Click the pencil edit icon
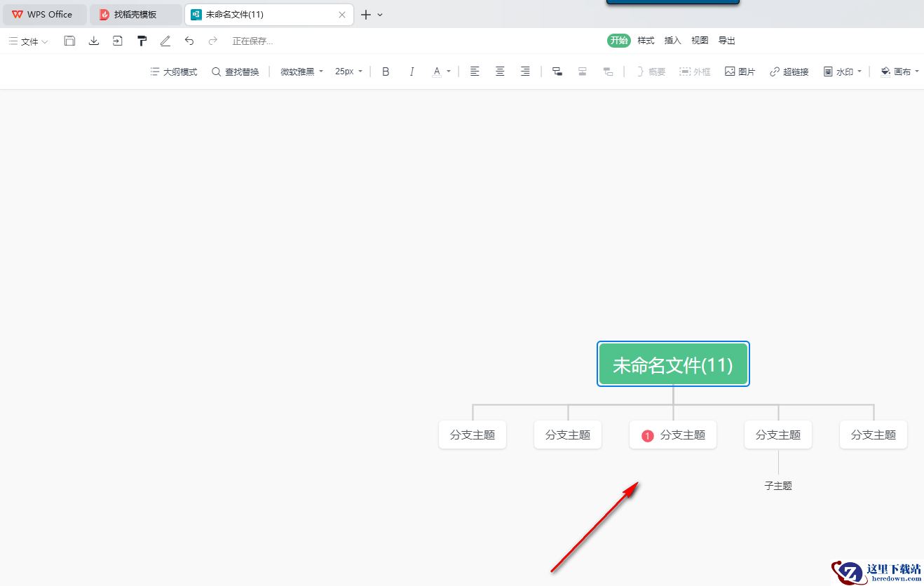 165,41
